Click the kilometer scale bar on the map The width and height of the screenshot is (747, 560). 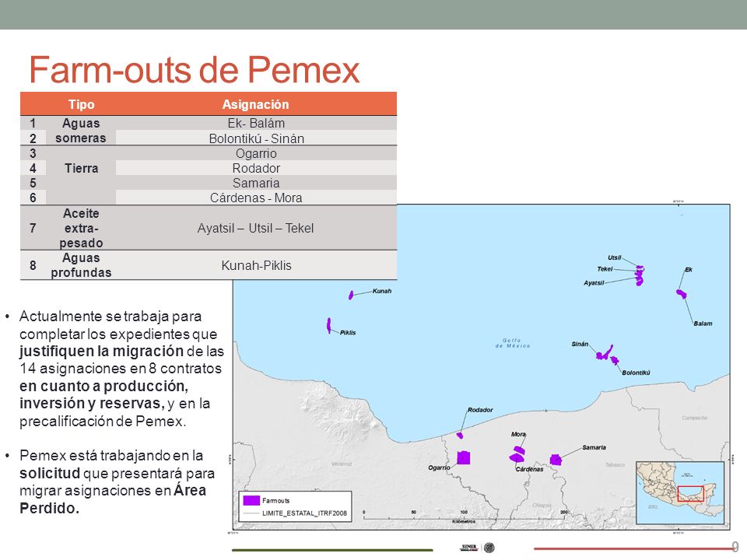coord(464,517)
